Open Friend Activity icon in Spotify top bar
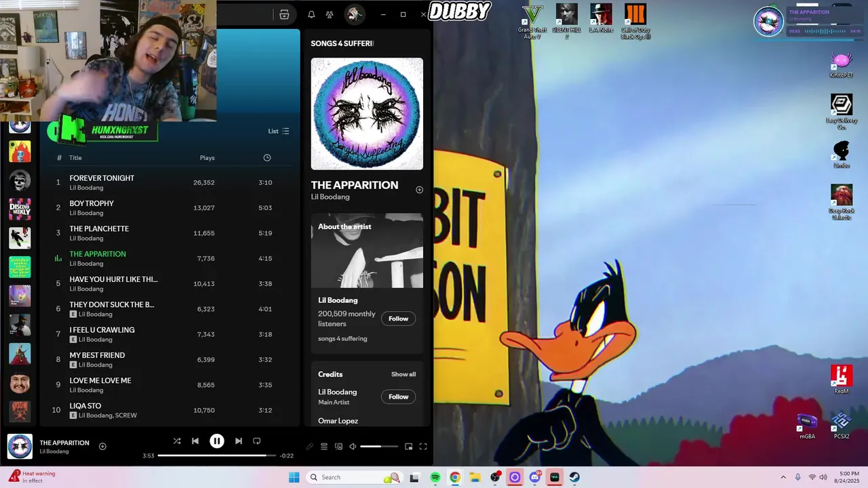Viewport: 868px width, 488px height. click(330, 14)
